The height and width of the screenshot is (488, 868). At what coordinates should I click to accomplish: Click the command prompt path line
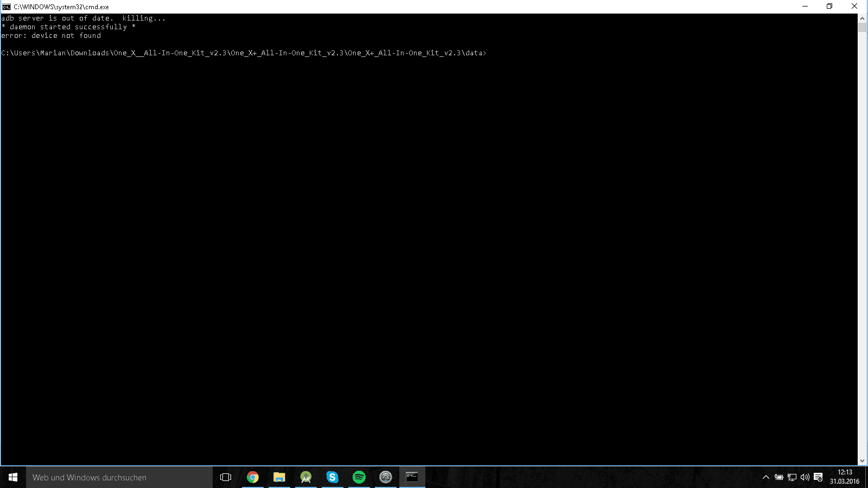[244, 53]
